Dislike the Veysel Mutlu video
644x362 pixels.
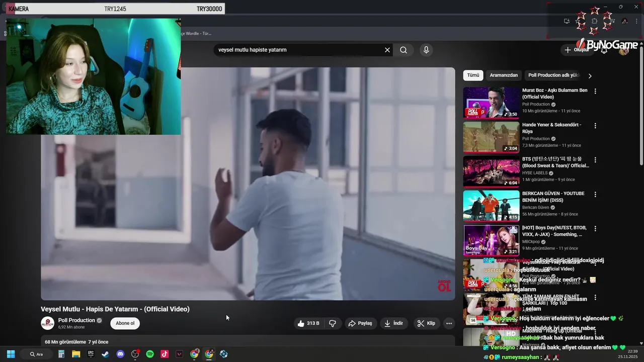[x=333, y=323]
